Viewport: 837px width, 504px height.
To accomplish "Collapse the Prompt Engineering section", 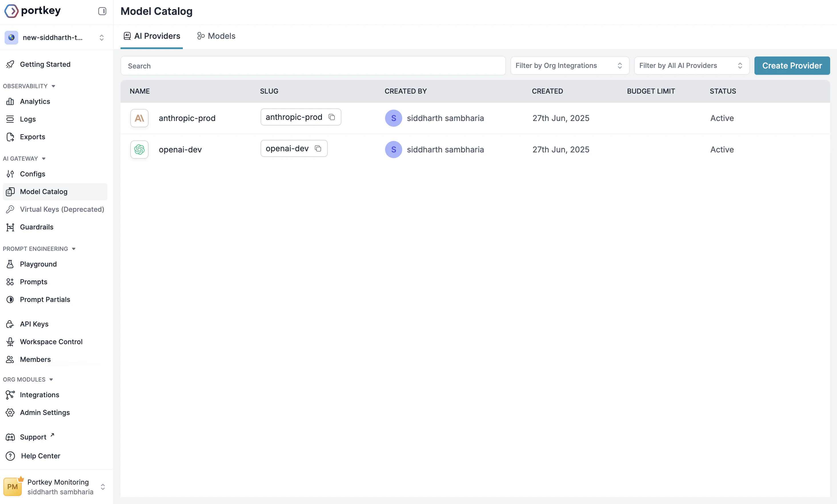I will 74,249.
